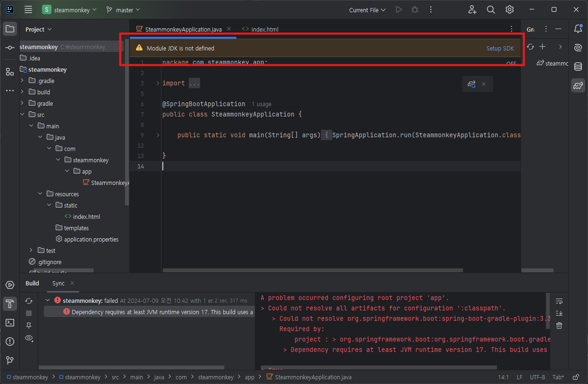This screenshot has height=384, width=588.
Task: Open the Problems tool window
Action: (10, 342)
